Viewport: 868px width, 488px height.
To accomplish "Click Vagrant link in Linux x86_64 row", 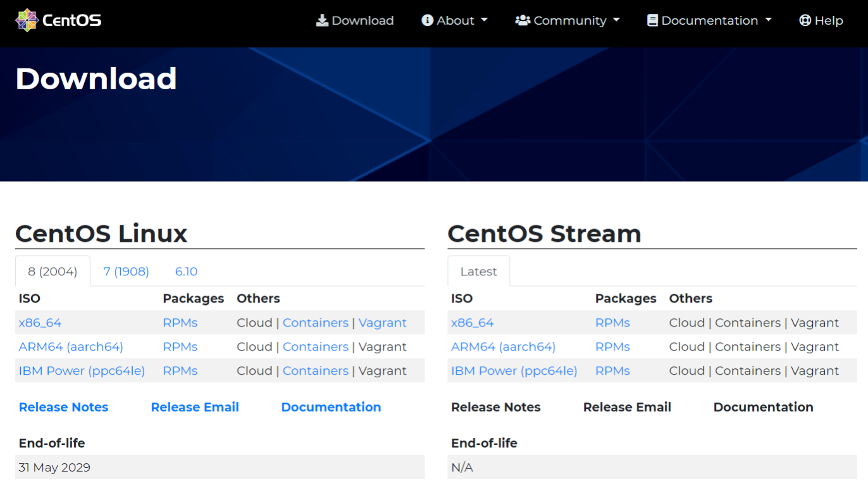I will [382, 323].
